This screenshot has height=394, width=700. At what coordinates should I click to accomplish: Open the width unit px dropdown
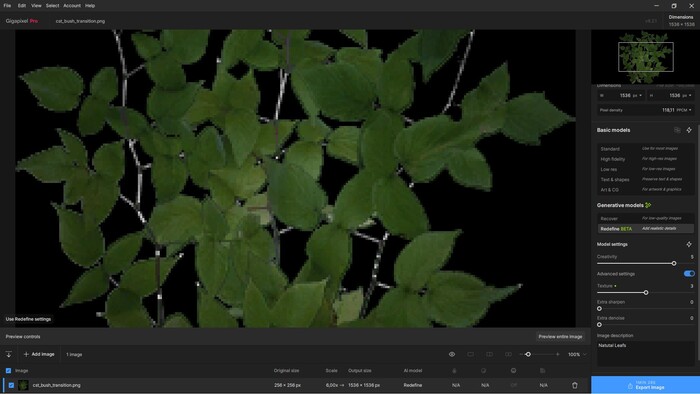(637, 95)
